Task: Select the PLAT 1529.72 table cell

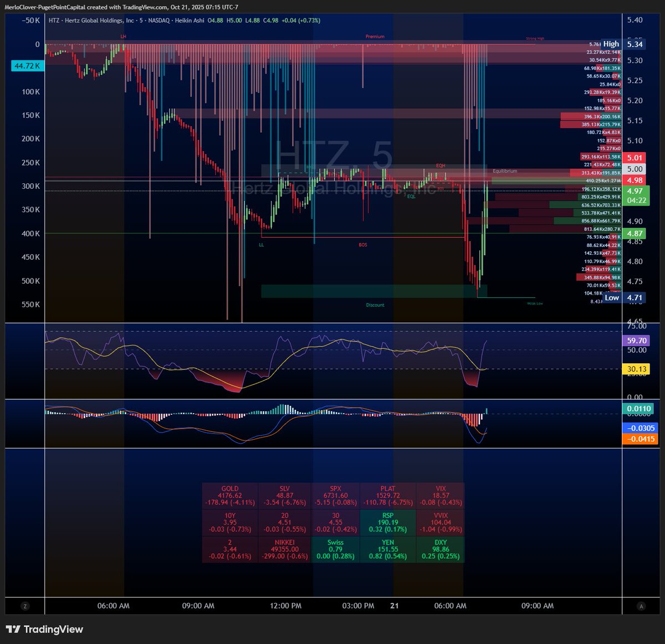Action: (388, 496)
